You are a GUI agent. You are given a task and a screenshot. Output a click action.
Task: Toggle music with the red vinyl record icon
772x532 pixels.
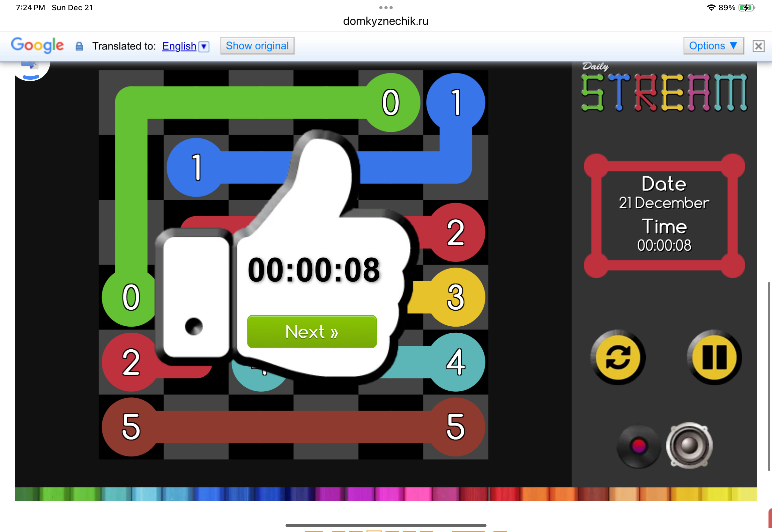638,446
